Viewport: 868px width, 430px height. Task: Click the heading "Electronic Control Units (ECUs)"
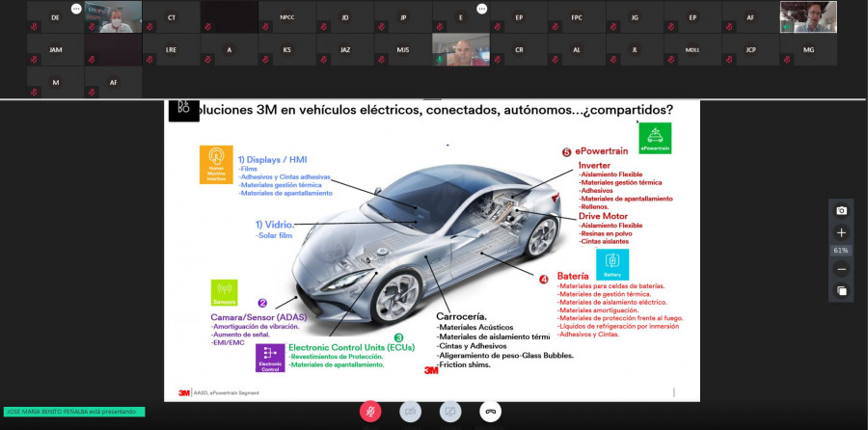[x=351, y=347]
